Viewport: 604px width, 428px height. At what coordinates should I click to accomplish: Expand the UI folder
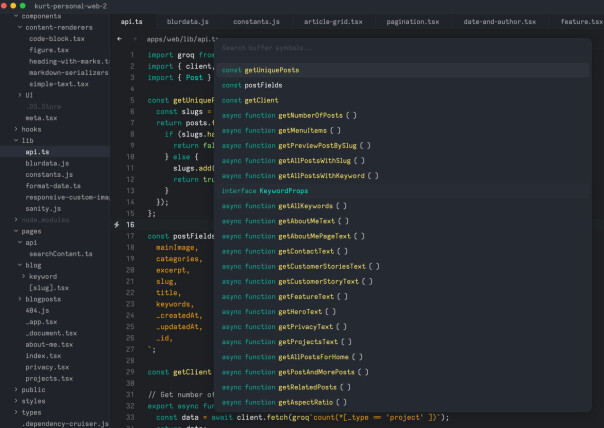point(20,95)
